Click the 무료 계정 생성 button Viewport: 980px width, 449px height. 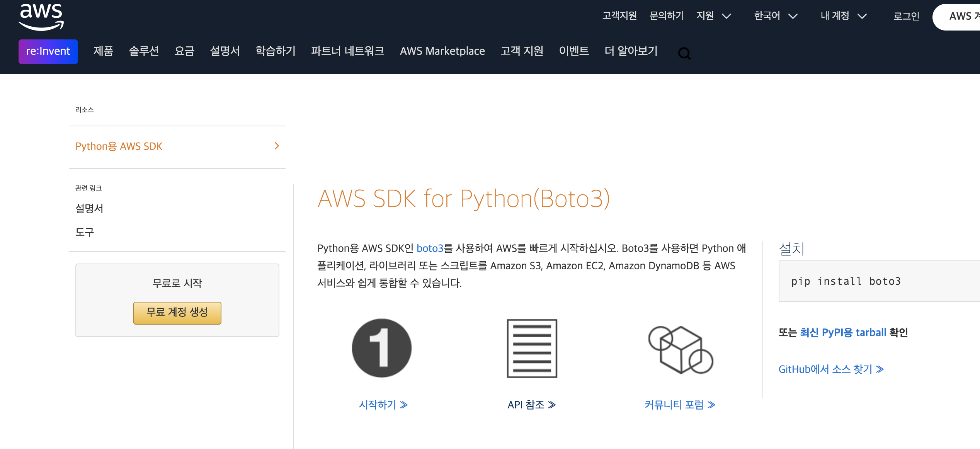pos(177,313)
